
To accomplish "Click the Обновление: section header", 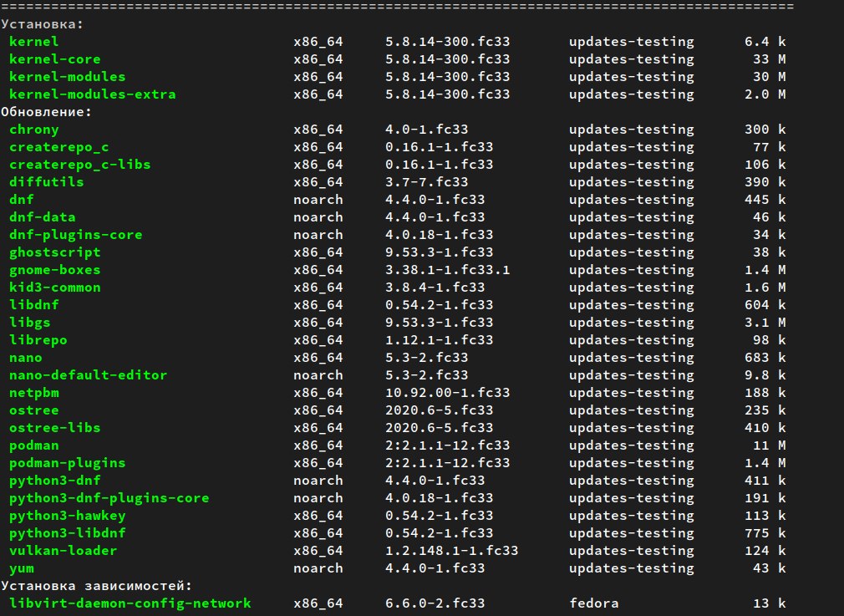I will point(46,112).
